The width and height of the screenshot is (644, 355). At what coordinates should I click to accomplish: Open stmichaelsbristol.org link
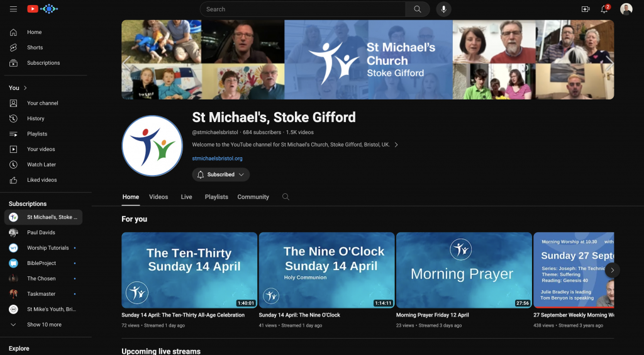pyautogui.click(x=217, y=158)
